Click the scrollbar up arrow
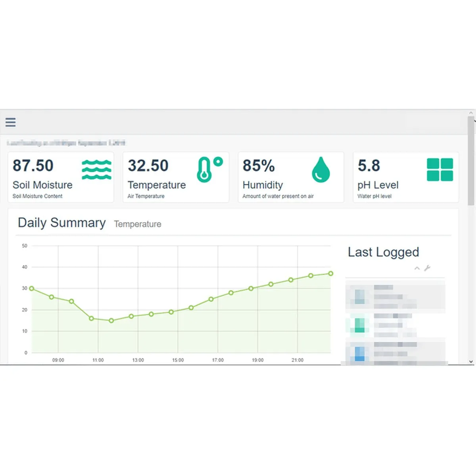Image resolution: width=476 pixels, height=476 pixels. point(471,113)
